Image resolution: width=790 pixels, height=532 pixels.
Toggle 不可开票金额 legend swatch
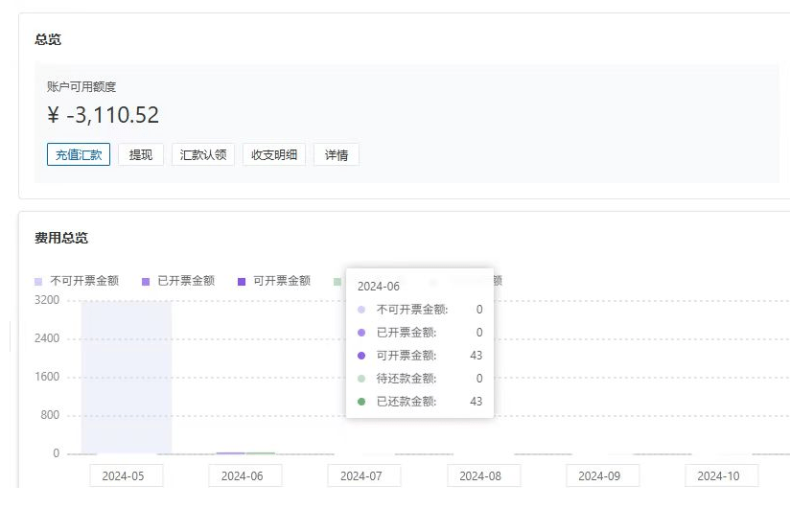tap(38, 282)
